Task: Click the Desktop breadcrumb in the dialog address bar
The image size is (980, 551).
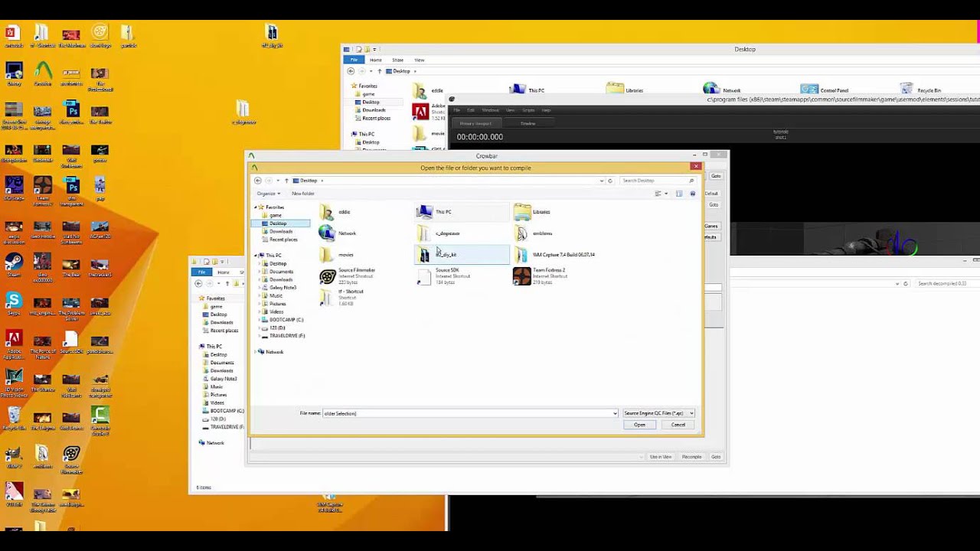Action: click(309, 181)
